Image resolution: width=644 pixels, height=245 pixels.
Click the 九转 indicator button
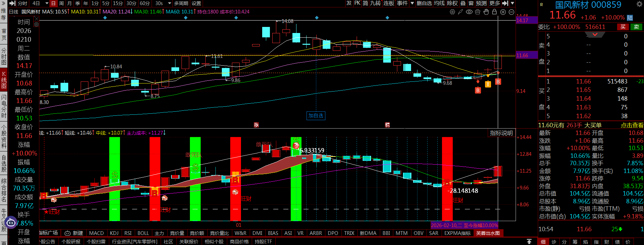375,3
